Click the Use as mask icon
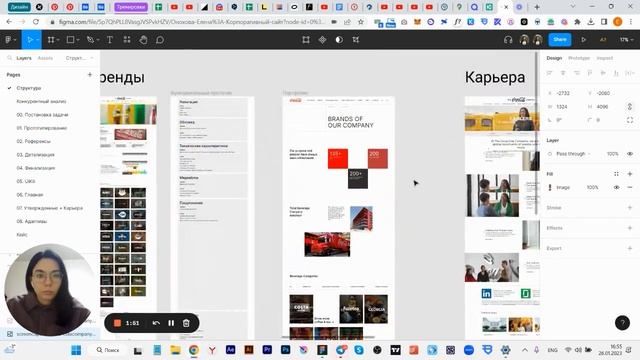Image resolution: width=640 pixels, height=360 pixels. coord(339,40)
